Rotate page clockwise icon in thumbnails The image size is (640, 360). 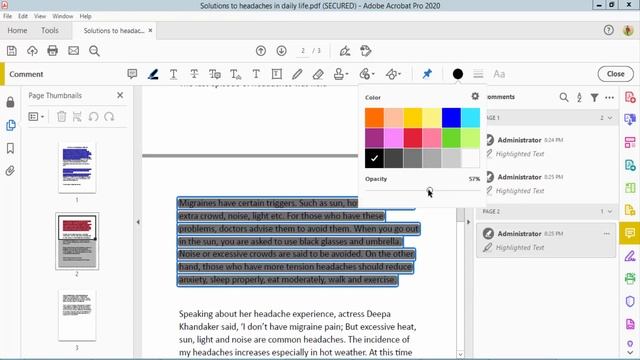109,117
